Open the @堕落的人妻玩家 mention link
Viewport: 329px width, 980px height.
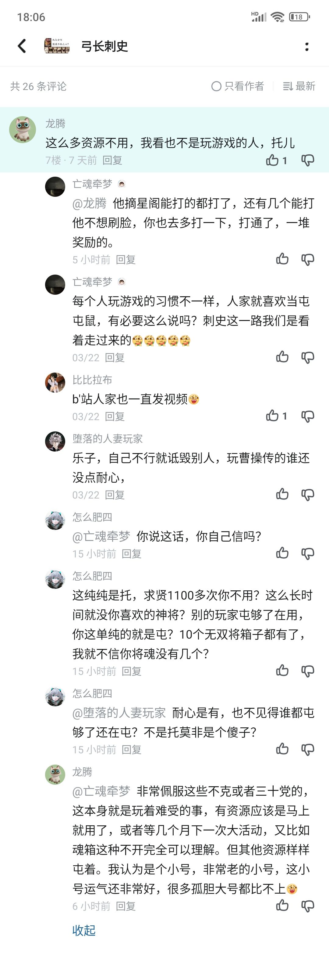pos(119,712)
